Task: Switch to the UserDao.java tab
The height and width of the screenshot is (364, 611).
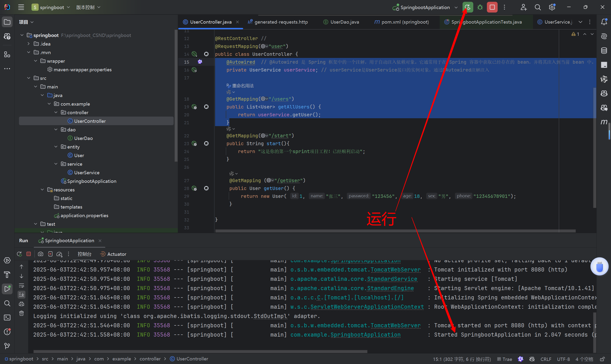Action: pos(344,22)
